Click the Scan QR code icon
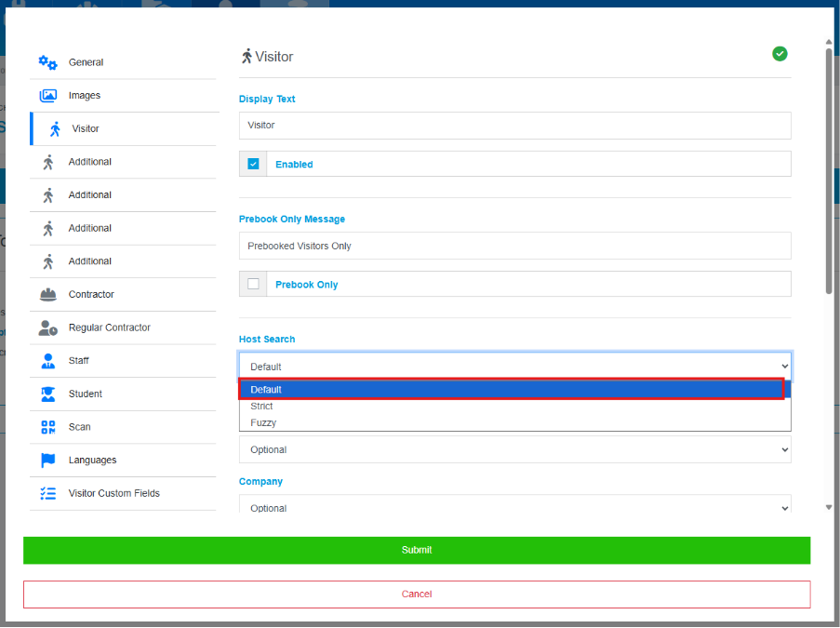The height and width of the screenshot is (628, 840). click(47, 427)
